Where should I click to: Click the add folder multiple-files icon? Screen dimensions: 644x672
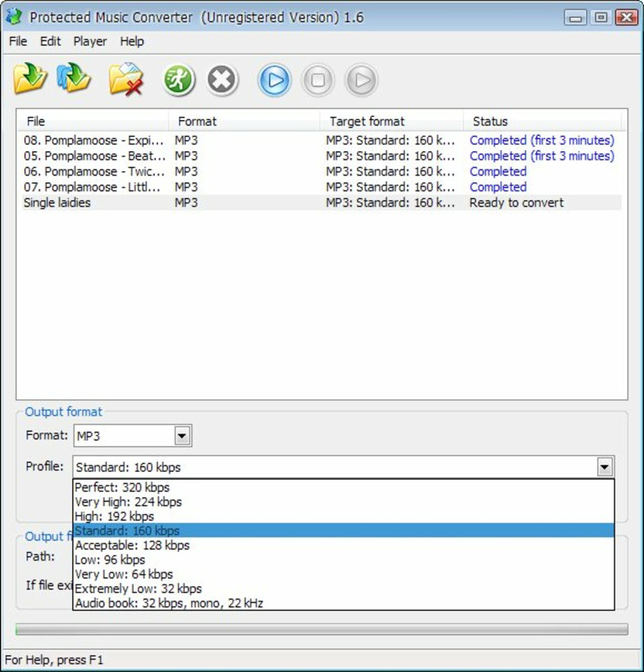click(74, 77)
